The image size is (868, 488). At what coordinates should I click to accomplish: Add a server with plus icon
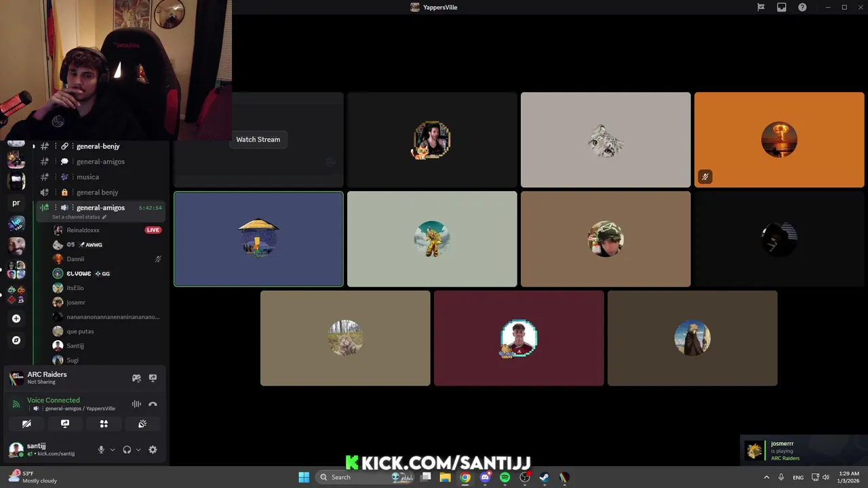coord(16,319)
